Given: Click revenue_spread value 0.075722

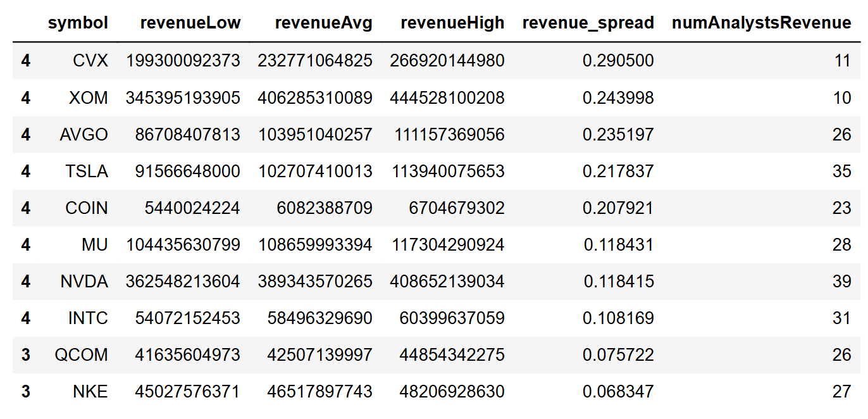Looking at the screenshot, I should [619, 354].
